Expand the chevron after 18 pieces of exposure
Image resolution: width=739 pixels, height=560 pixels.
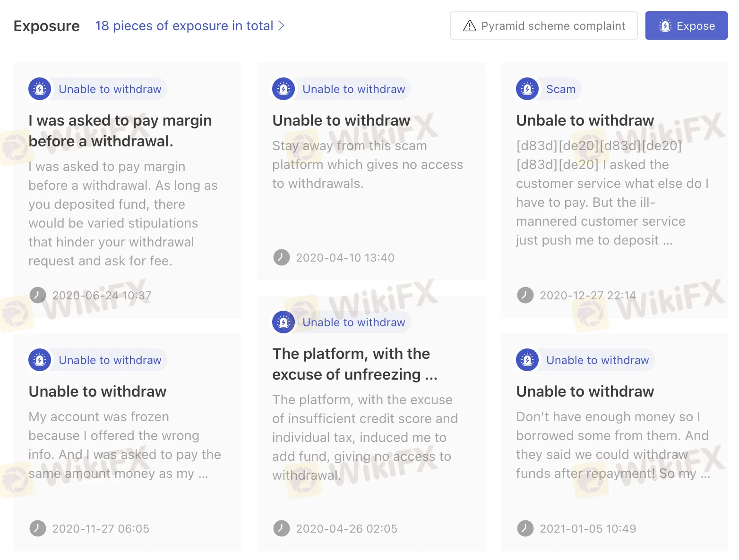[x=280, y=26]
